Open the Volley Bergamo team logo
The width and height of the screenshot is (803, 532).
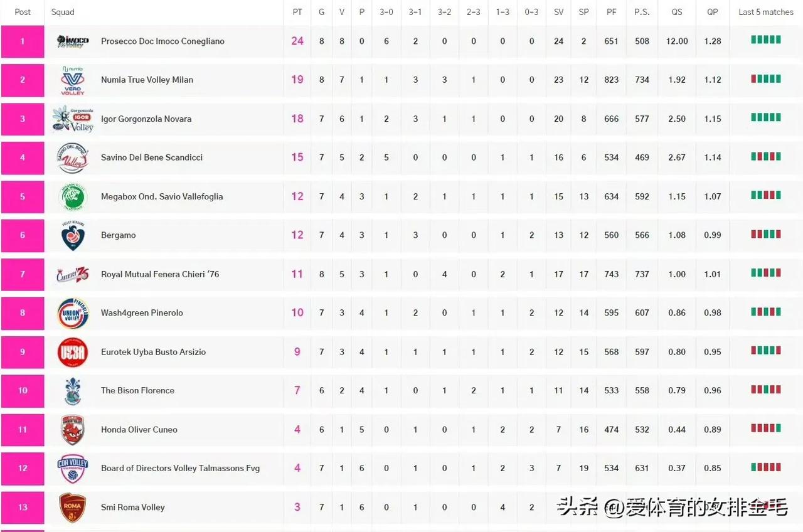(x=73, y=235)
